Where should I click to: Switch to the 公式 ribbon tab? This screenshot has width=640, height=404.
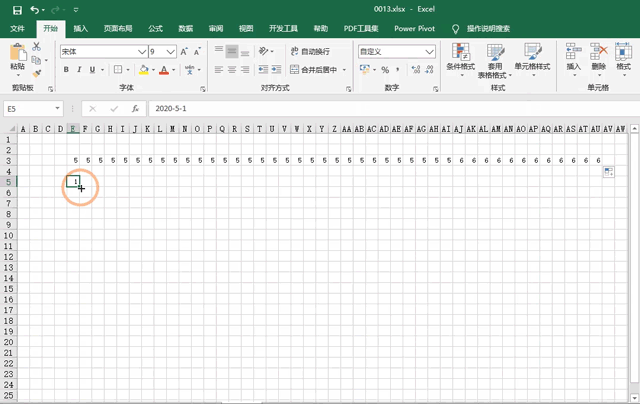pos(155,29)
